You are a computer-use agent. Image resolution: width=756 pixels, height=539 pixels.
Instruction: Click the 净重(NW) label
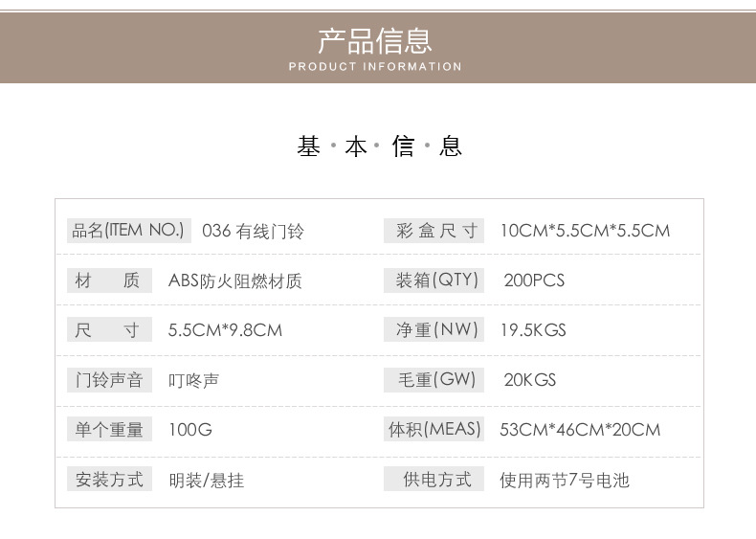pyautogui.click(x=434, y=330)
